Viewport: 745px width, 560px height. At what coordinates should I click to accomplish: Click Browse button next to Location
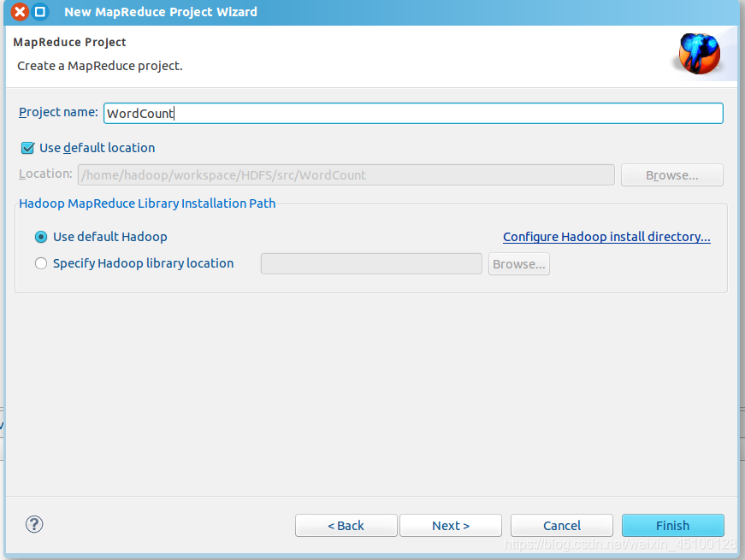[x=671, y=174]
